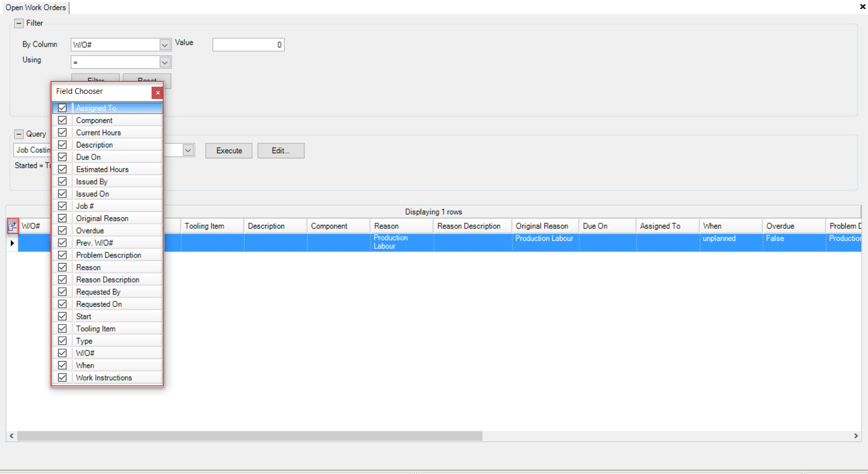Sort by Reason column header
The image size is (868, 474).
(x=402, y=226)
